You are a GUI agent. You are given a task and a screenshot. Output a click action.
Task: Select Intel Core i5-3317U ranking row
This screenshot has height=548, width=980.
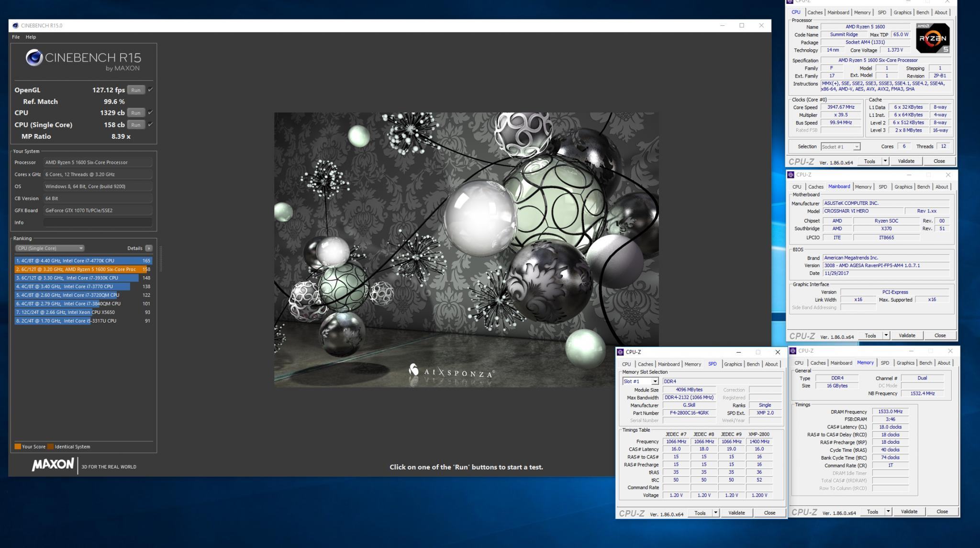point(83,321)
